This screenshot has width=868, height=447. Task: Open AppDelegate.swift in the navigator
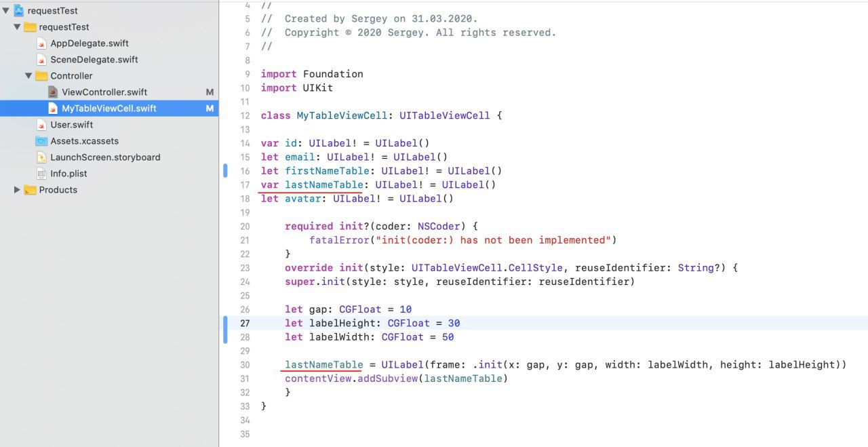[90, 43]
